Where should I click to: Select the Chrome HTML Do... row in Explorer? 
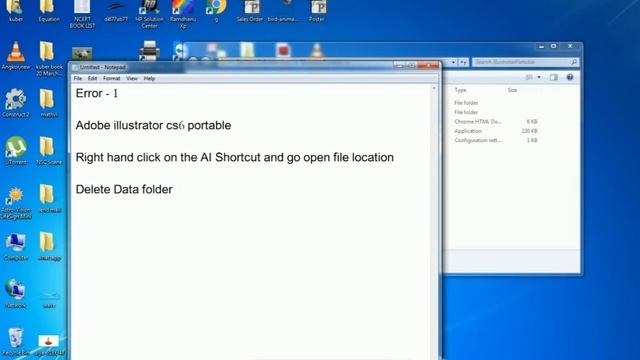[496, 122]
